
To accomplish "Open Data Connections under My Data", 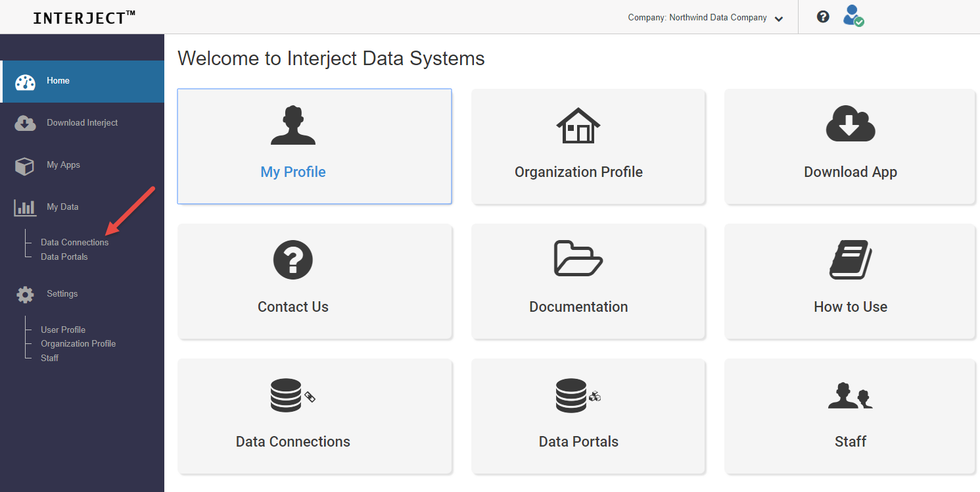I will [75, 242].
